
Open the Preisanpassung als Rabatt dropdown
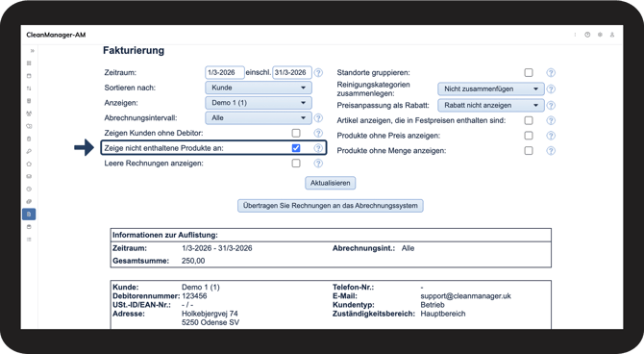[491, 105]
